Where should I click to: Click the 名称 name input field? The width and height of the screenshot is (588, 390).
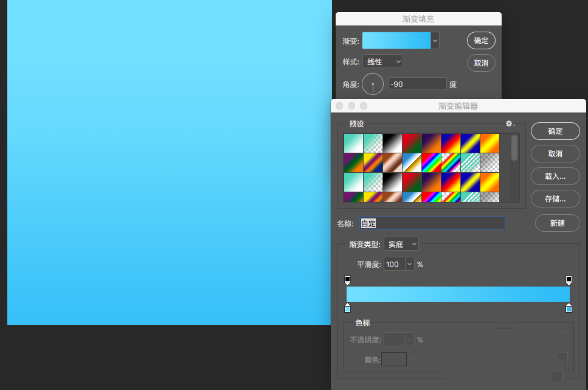pyautogui.click(x=432, y=223)
